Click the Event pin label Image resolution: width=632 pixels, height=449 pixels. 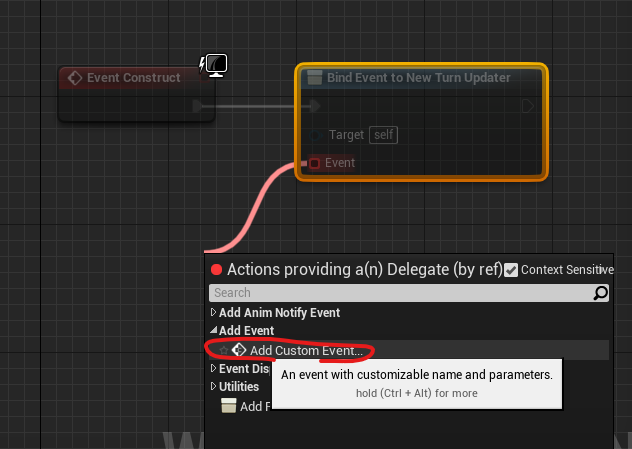point(340,163)
